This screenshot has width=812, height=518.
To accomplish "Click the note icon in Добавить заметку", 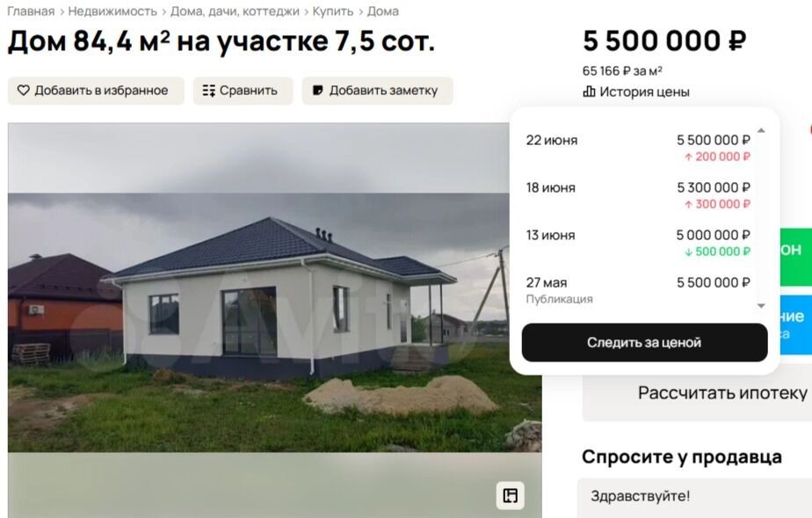I will point(318,91).
